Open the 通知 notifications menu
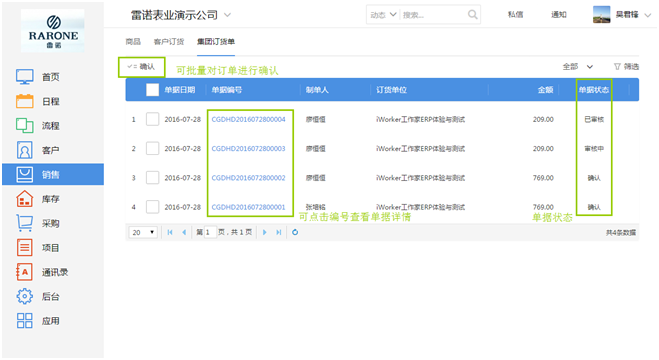 pyautogui.click(x=559, y=15)
